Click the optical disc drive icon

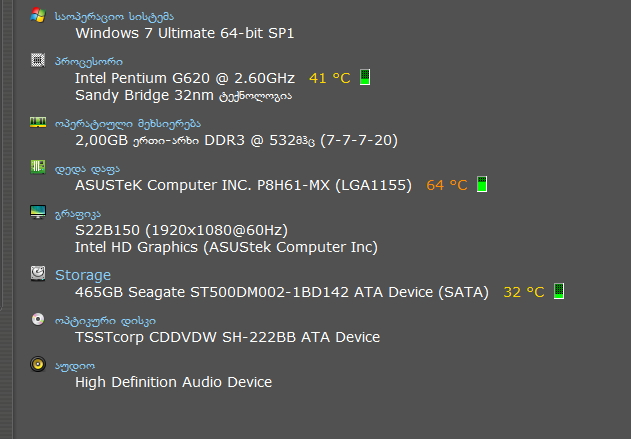pos(38,320)
